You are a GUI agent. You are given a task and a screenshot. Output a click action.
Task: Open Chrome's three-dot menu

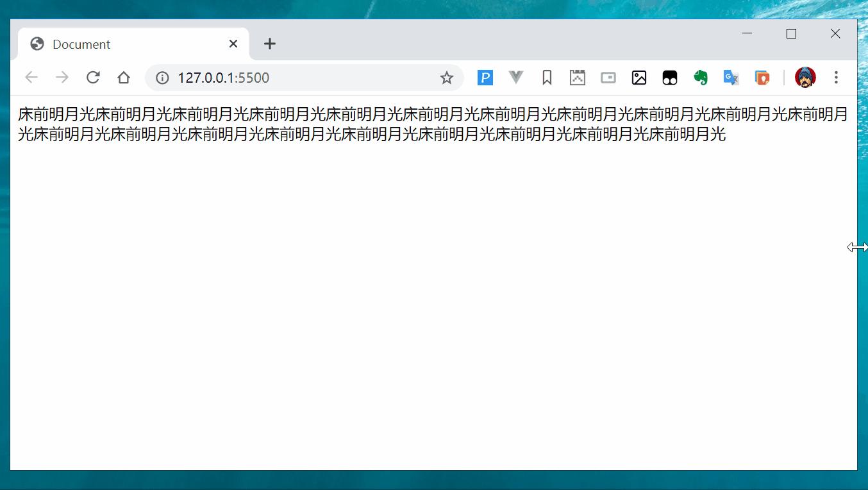tap(837, 77)
